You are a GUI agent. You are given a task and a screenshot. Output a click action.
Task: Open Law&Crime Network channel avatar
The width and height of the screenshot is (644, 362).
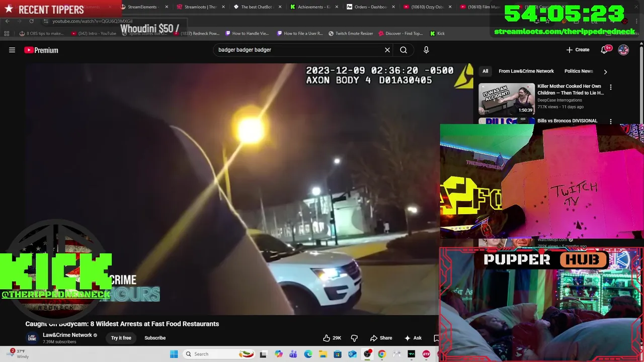point(32,338)
